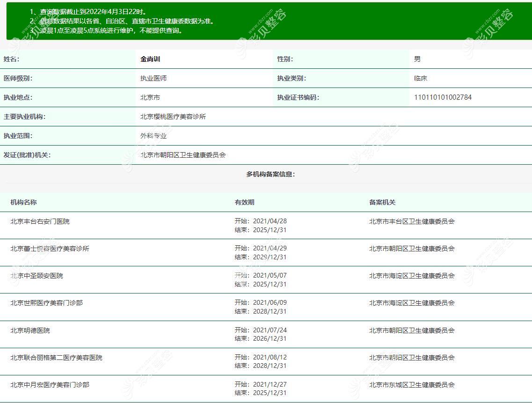The image size is (532, 403).
Task: Select 朝阳区 authority for 北京联合丽格第二医疗美容医院
Action: pos(412,358)
